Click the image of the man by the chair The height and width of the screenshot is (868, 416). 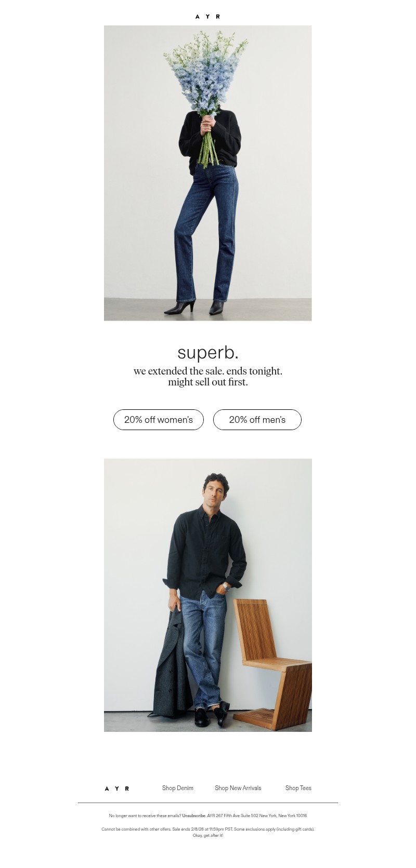tap(207, 595)
